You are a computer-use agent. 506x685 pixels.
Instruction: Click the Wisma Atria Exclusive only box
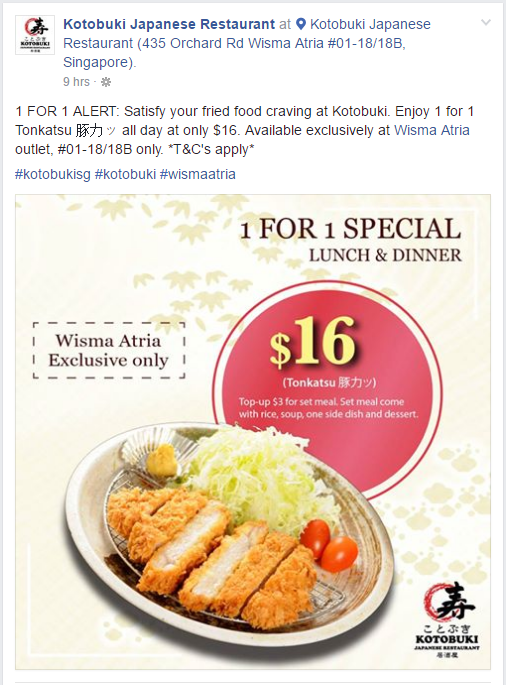point(109,350)
